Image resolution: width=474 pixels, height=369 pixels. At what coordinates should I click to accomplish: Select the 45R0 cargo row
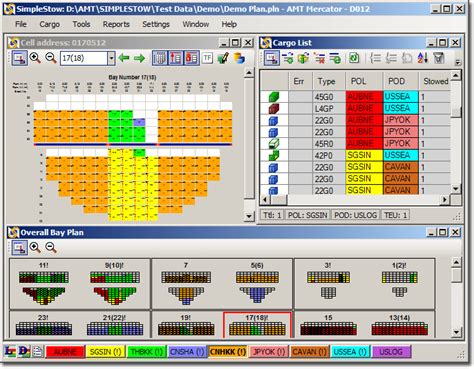pyautogui.click(x=355, y=144)
